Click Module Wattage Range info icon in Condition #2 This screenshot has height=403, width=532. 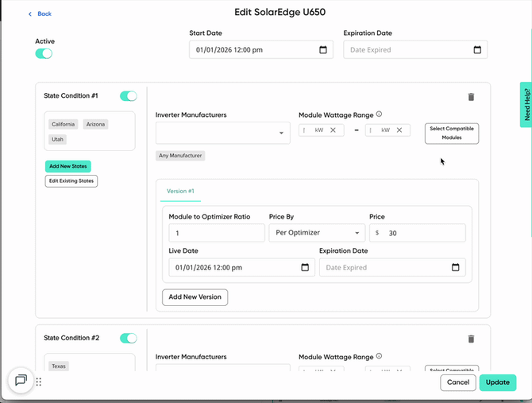(x=379, y=356)
